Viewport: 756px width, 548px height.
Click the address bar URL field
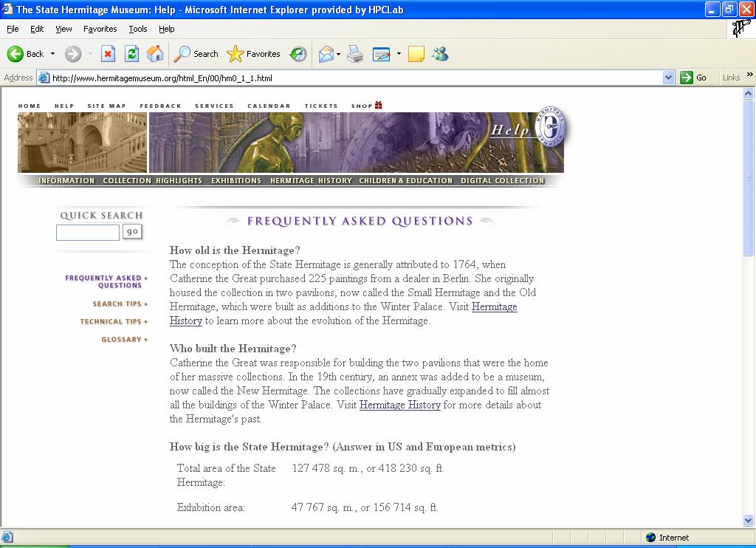[357, 78]
